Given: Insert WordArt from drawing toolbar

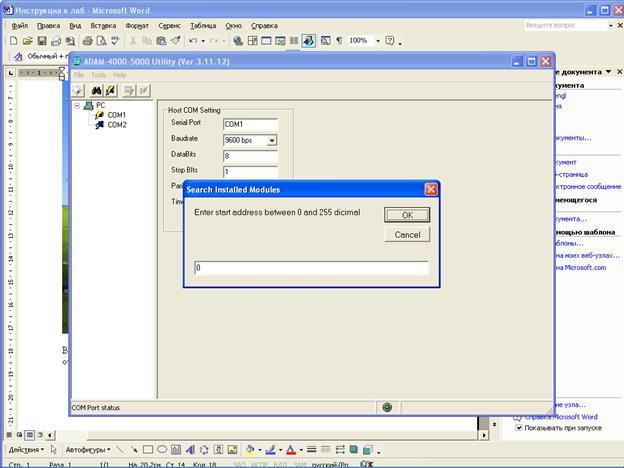Looking at the screenshot, I should point(190,450).
